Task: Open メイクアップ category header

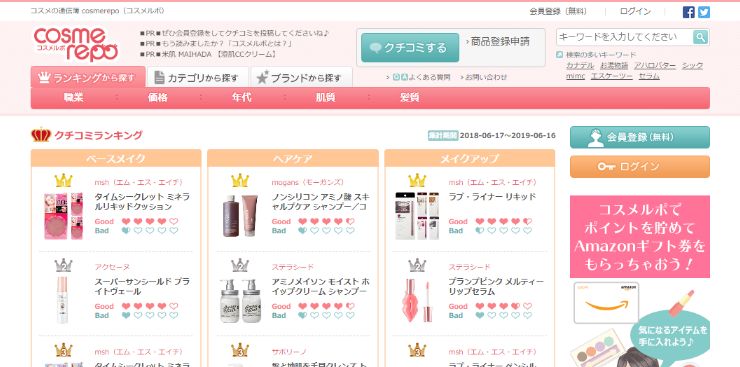Action: pos(470,158)
